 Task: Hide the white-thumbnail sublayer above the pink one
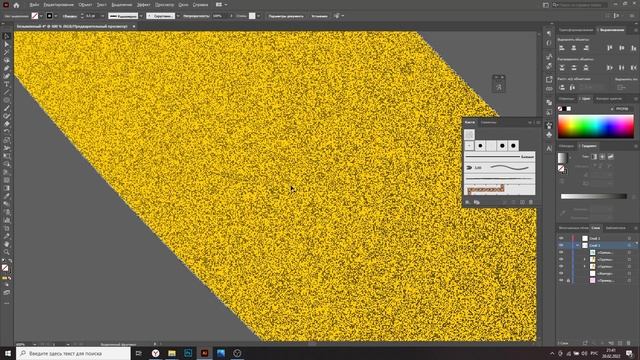562,273
